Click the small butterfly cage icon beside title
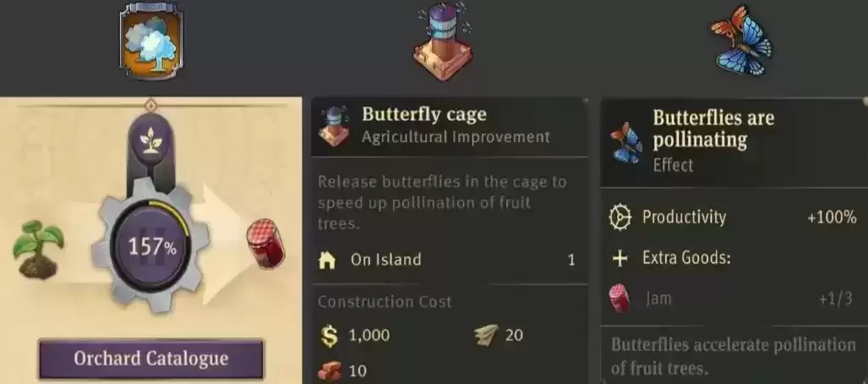868x384 pixels. click(x=335, y=126)
